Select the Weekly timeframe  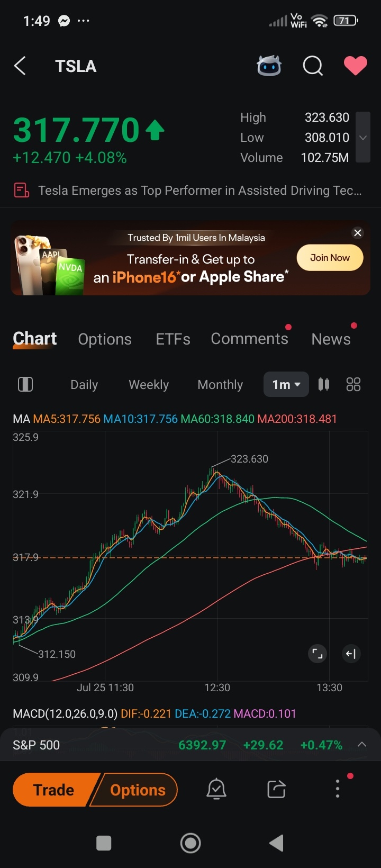[149, 385]
